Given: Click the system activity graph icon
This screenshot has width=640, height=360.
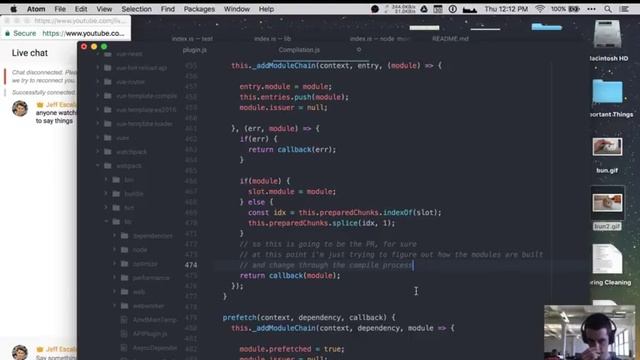Looking at the screenshot, I should (470, 9).
